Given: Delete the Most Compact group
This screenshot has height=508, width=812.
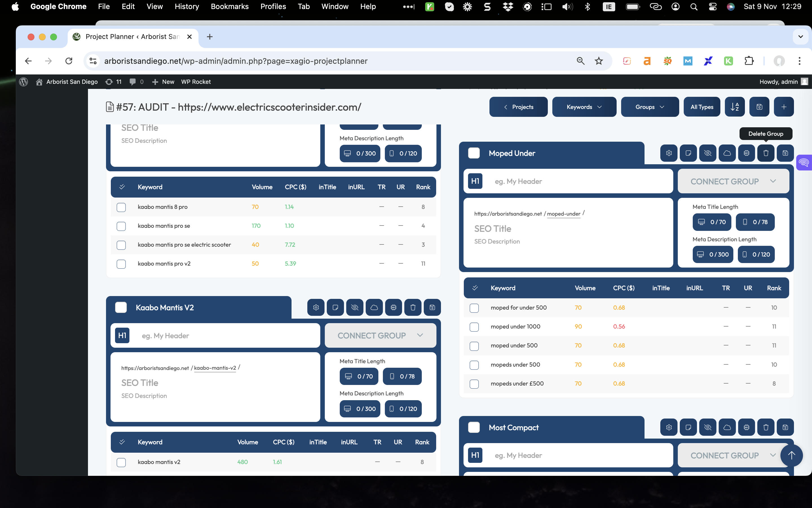Looking at the screenshot, I should point(766,427).
